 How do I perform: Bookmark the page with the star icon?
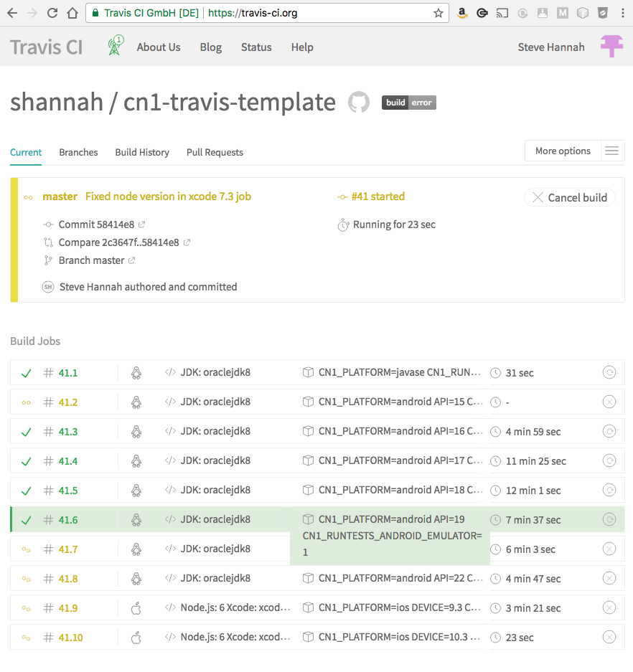pos(439,12)
